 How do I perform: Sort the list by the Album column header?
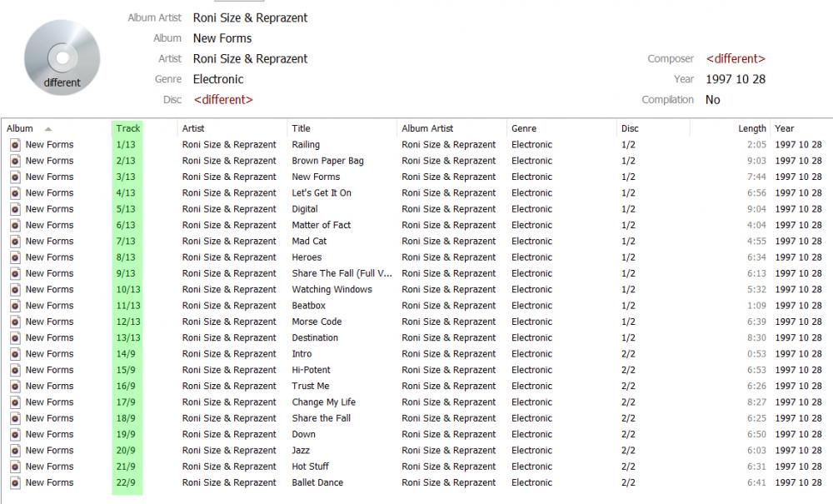point(20,128)
